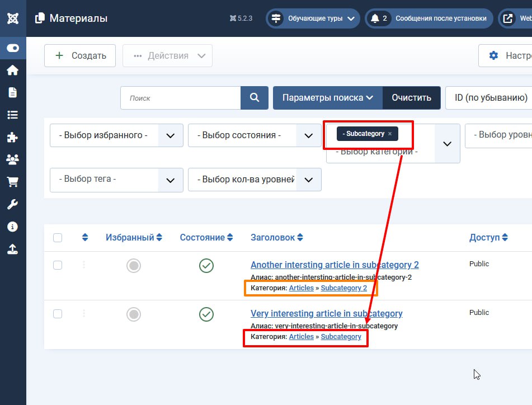This screenshot has width=532, height=405.
Task: Toggle published state of Another intersting article
Action: coord(206,266)
